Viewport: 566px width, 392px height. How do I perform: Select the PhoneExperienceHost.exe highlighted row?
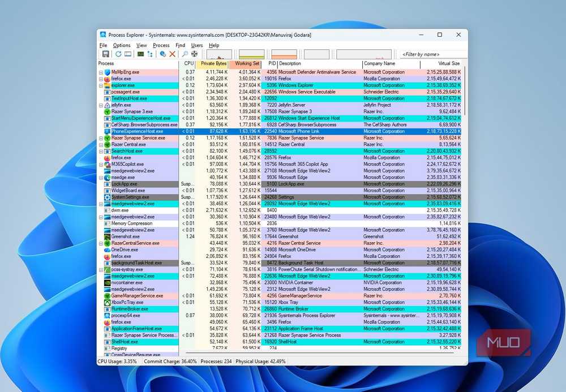tap(280, 131)
